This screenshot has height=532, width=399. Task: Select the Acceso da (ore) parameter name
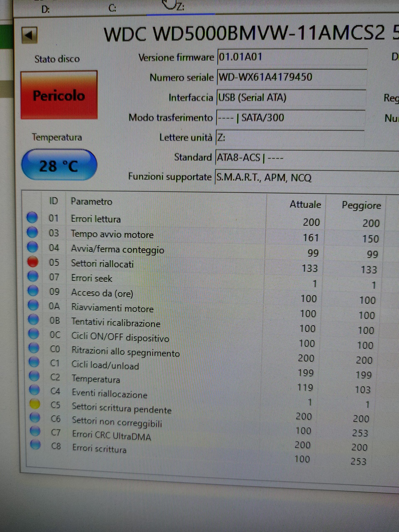pyautogui.click(x=102, y=293)
